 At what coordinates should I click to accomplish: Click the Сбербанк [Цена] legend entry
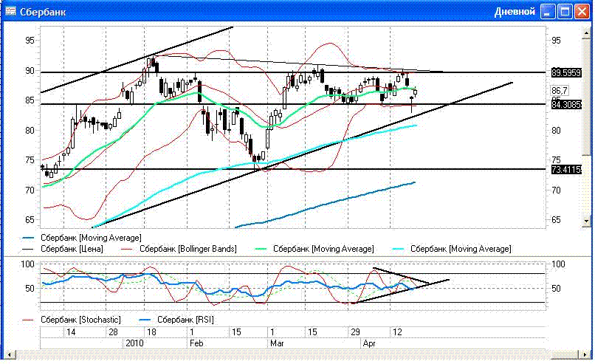63,249
